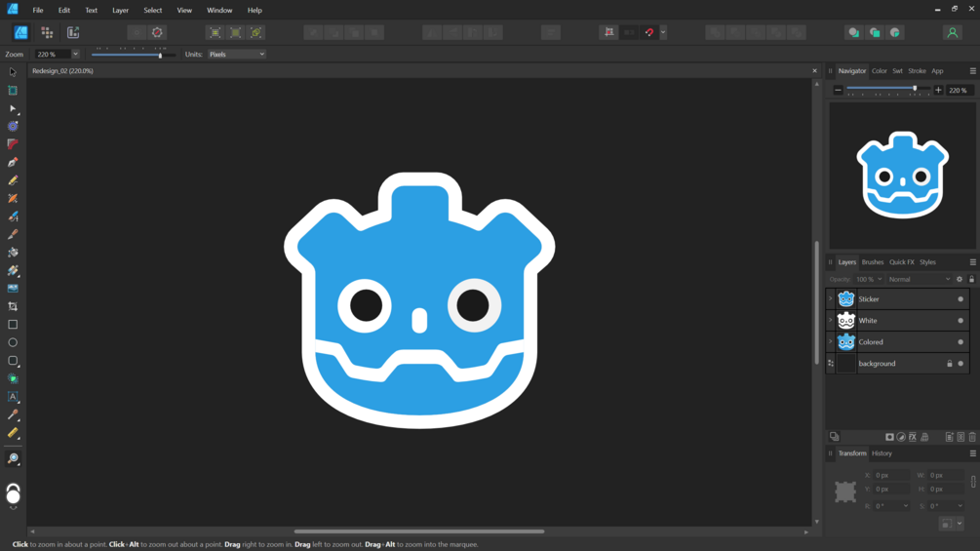Switch to the Color tab

[x=879, y=71]
